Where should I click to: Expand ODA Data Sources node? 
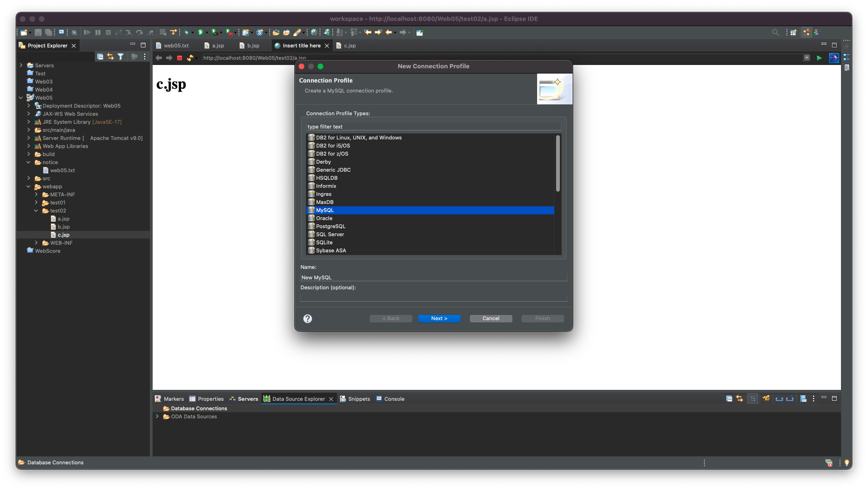157,416
